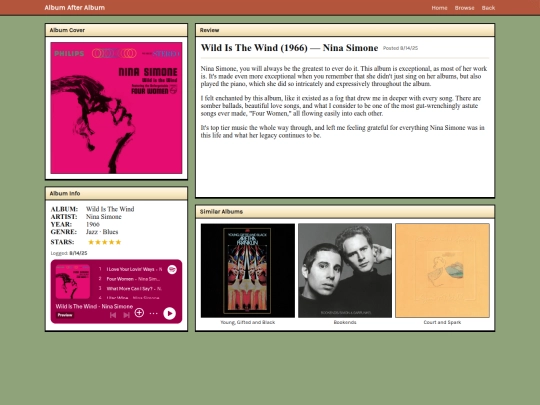The height and width of the screenshot is (405, 540).
Task: Click the Spotify logo in the player
Action: (172, 269)
